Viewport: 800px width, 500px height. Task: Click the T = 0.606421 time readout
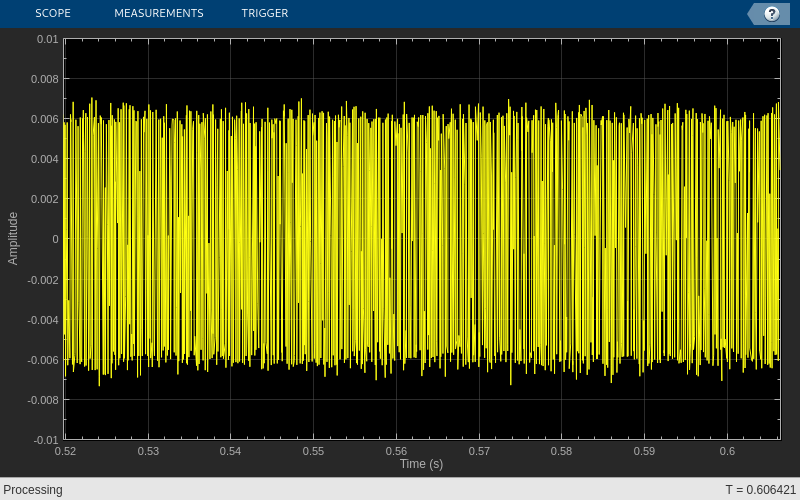pos(760,490)
